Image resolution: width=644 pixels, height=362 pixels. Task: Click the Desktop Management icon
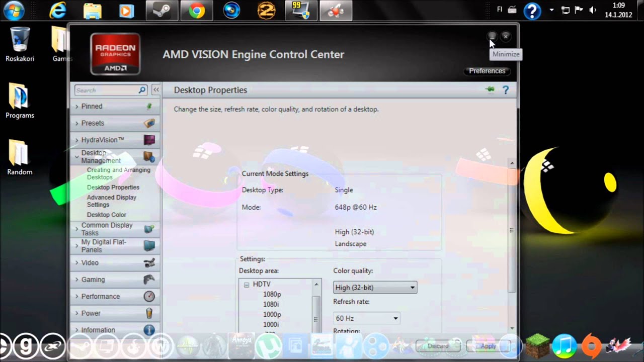click(x=149, y=156)
